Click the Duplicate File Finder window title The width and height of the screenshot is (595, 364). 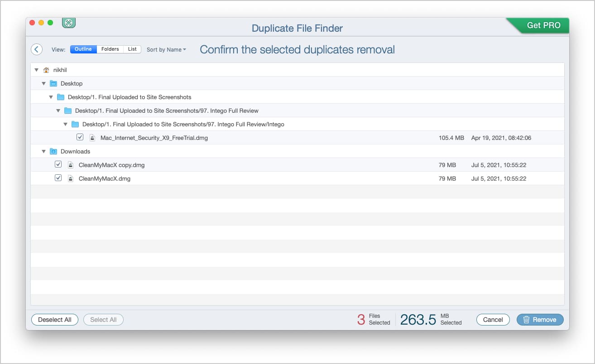(297, 28)
